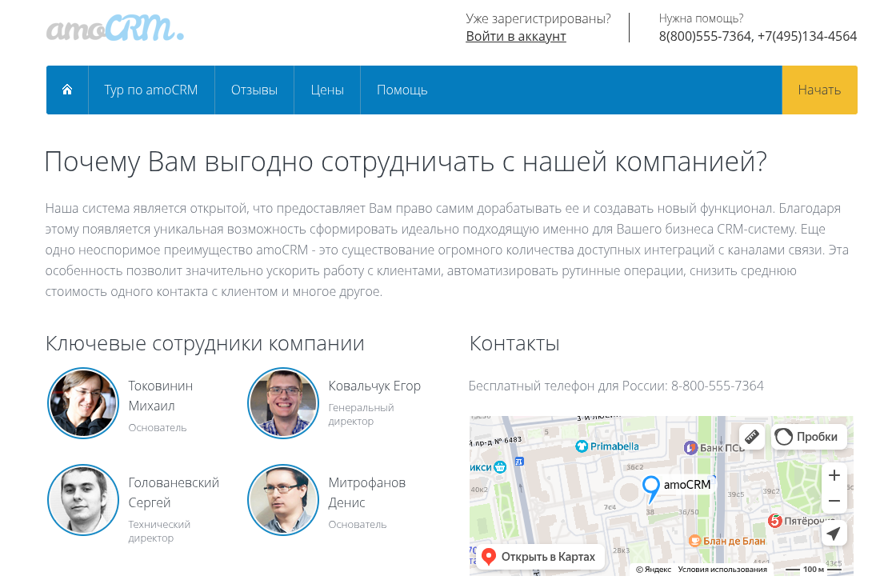This screenshot has height=588, width=884.
Task: Click the Ключевые сотрудники компании heading
Action: tap(205, 343)
